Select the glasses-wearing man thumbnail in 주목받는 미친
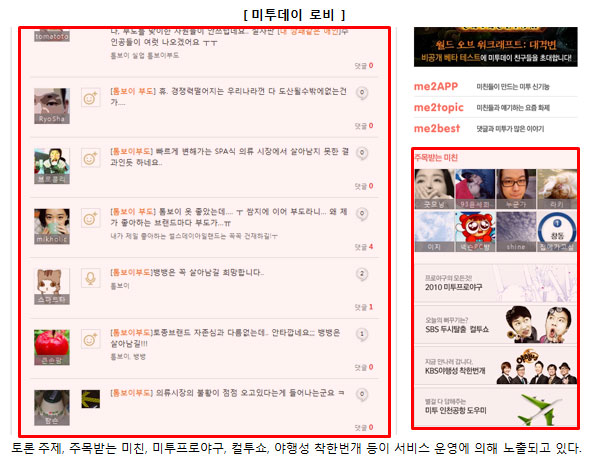 click(x=516, y=189)
